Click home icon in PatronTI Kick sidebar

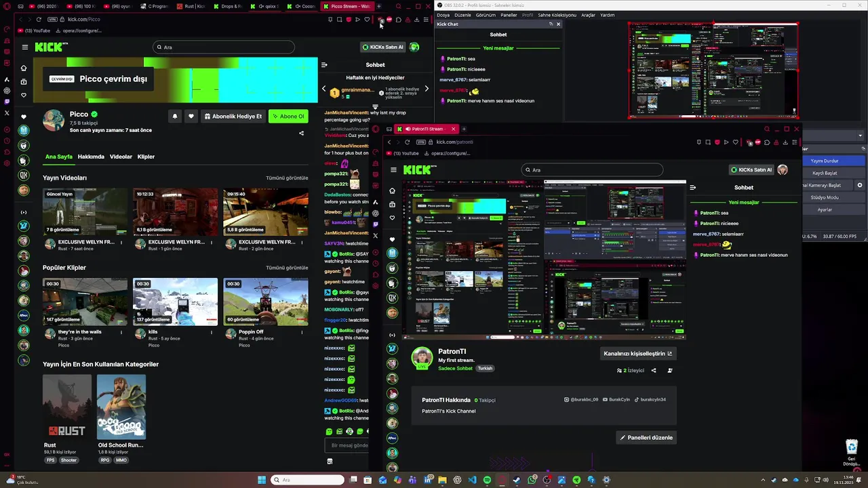(392, 190)
